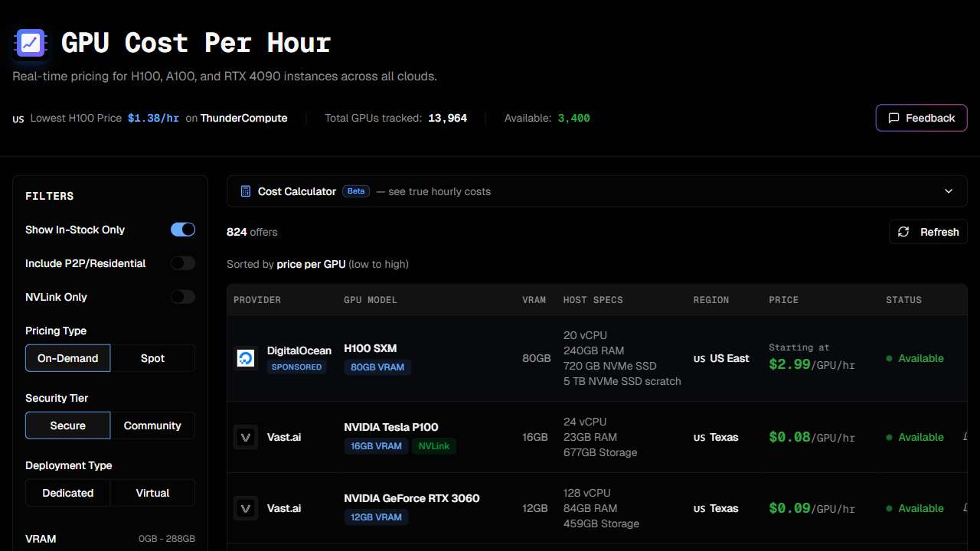The image size is (980, 551).
Task: Click the speech-bubble icon inside the Feedback button
Action: 893,118
